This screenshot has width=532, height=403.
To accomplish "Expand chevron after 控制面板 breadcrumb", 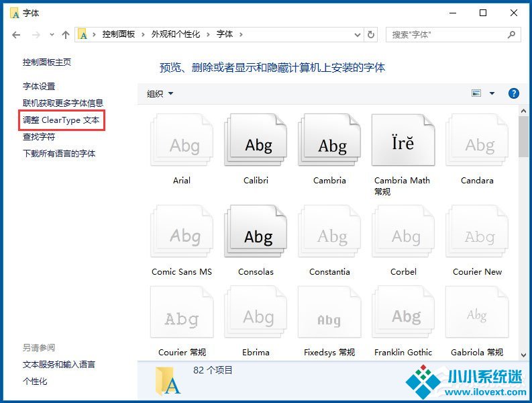I will click(x=143, y=34).
